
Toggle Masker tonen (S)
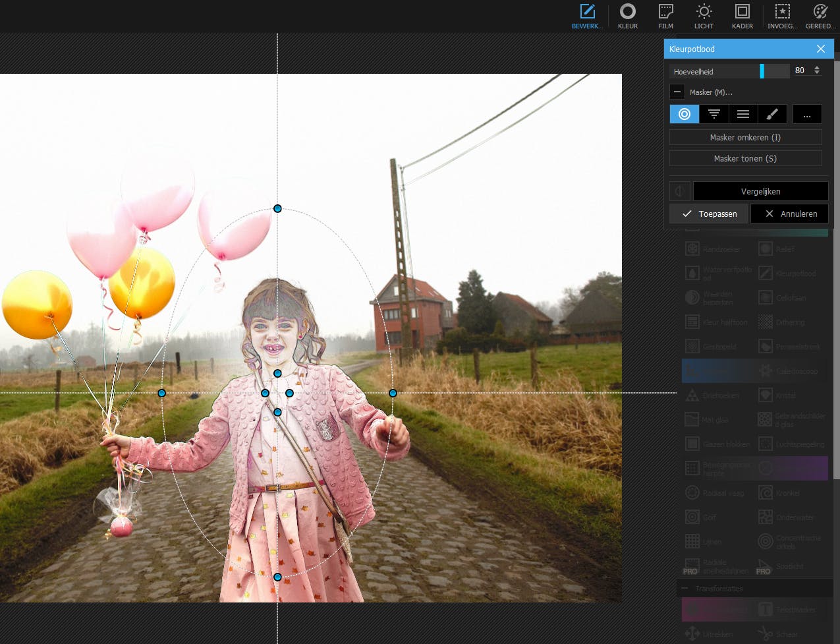click(x=745, y=158)
